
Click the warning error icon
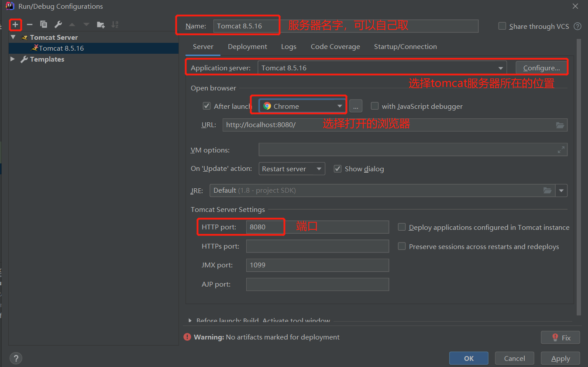(x=187, y=337)
